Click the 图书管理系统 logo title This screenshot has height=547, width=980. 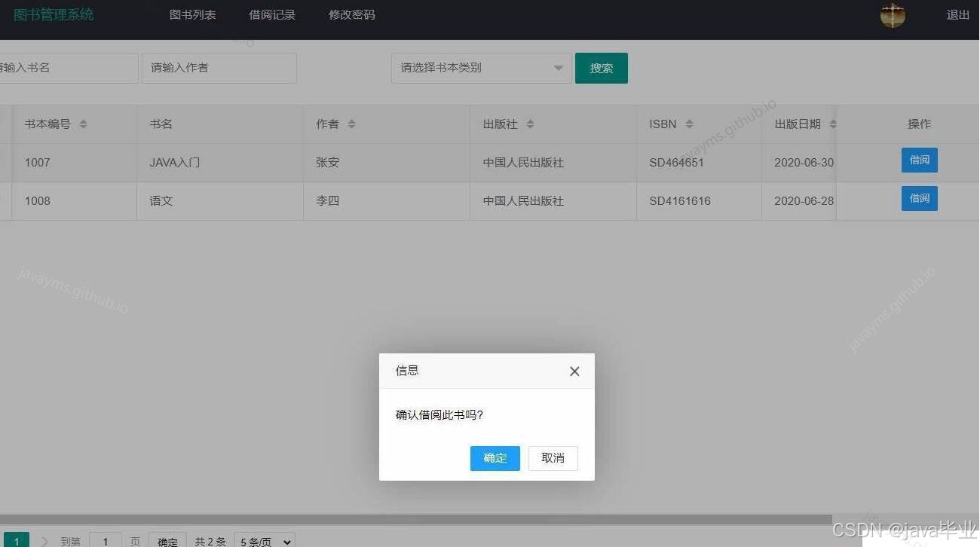(54, 14)
